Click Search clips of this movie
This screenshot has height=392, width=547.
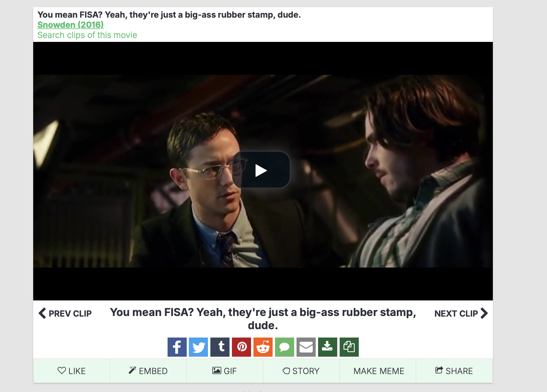[87, 35]
